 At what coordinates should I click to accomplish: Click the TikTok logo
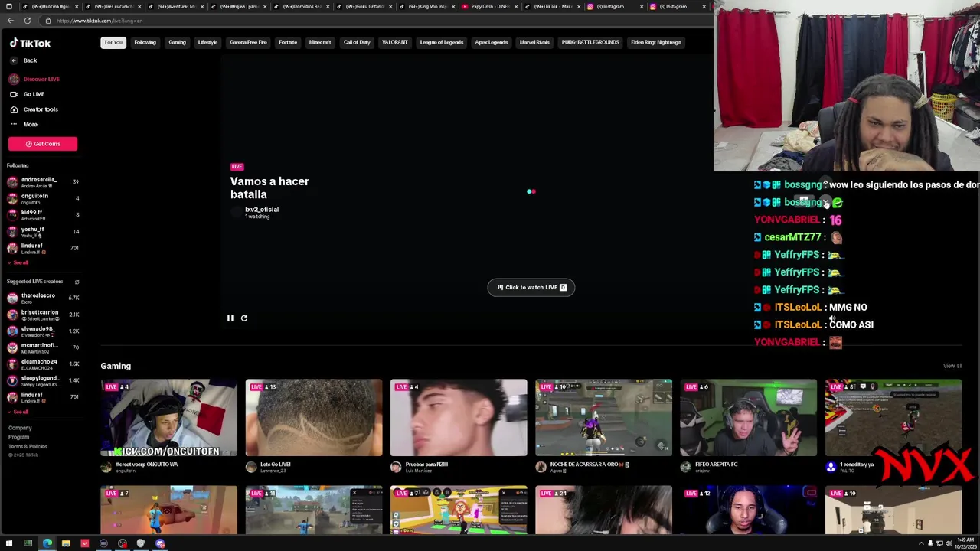30,44
